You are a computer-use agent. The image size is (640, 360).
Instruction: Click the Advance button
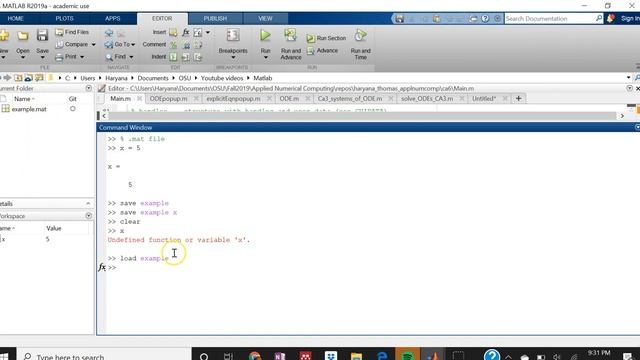pyautogui.click(x=322, y=50)
